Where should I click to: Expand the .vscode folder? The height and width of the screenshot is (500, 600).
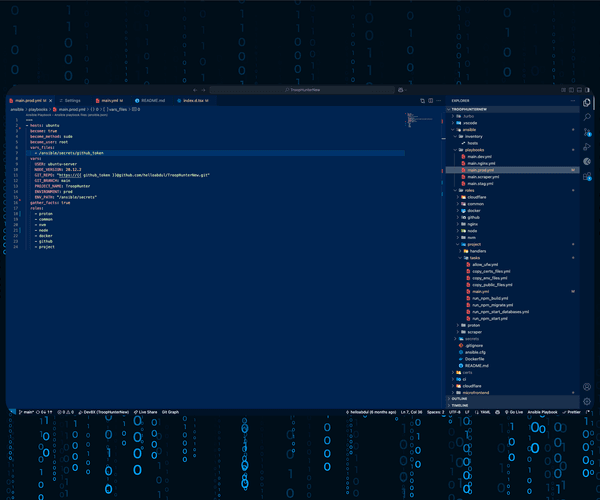point(512,123)
